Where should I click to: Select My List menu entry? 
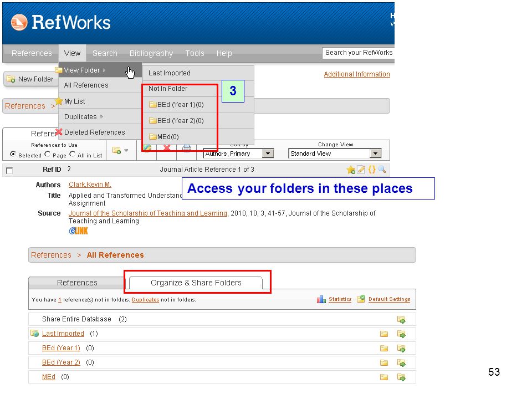100,101
